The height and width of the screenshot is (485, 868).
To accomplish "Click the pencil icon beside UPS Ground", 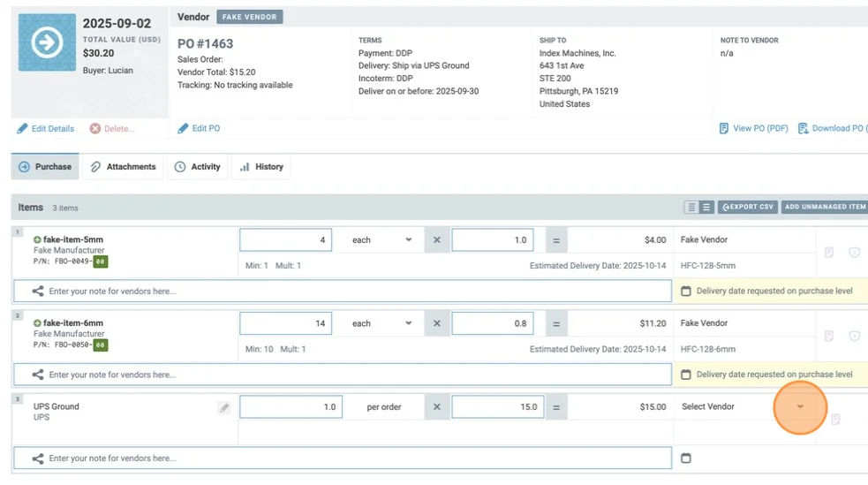I will click(x=224, y=407).
